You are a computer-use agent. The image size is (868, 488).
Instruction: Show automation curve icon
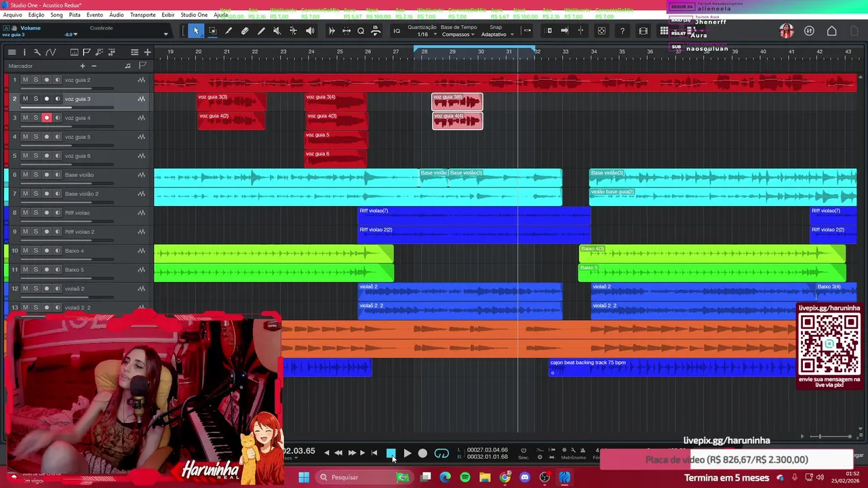point(50,52)
